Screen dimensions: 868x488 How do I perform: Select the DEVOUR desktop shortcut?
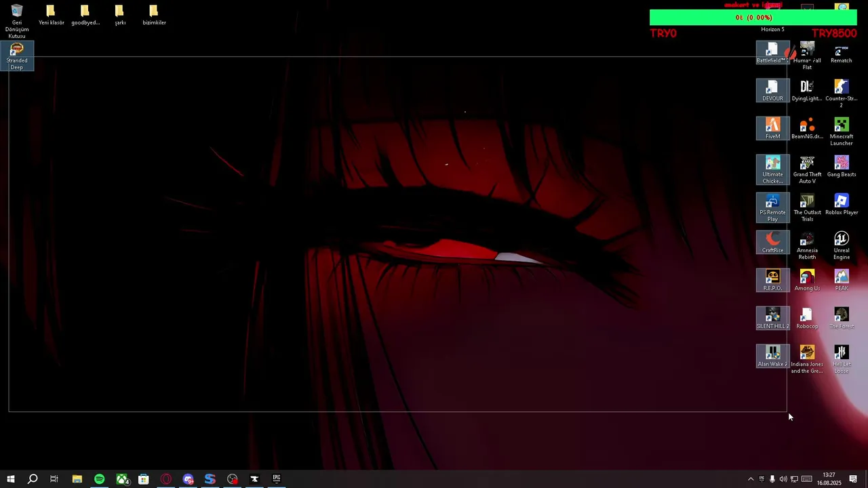coord(772,90)
